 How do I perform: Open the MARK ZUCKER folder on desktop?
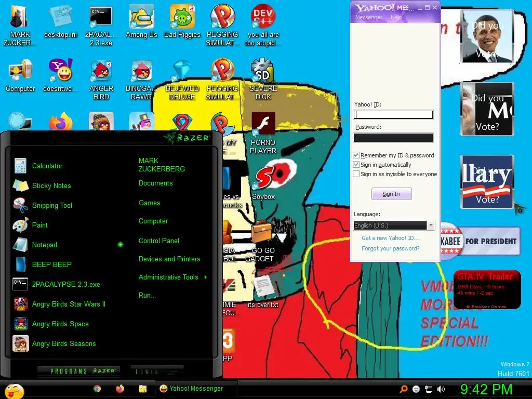pos(20,26)
